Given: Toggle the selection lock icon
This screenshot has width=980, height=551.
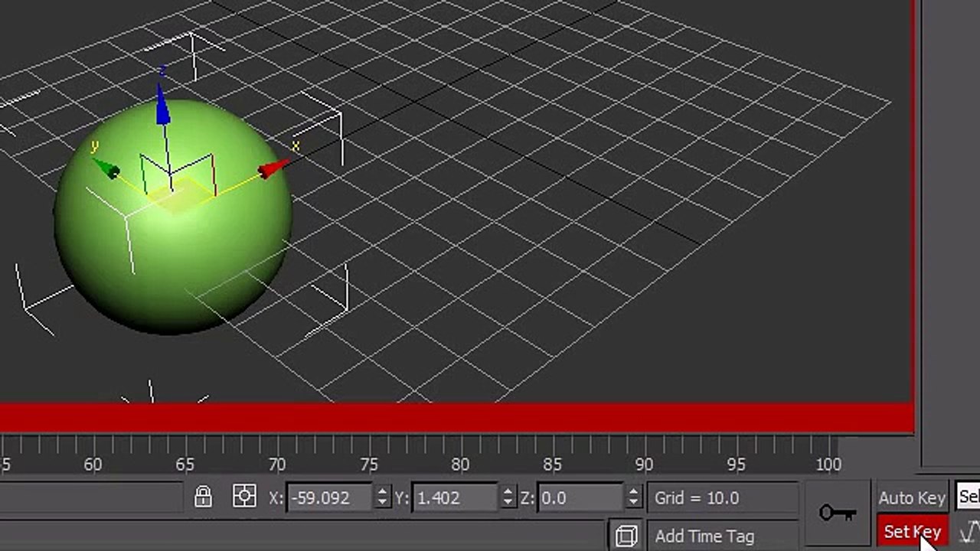Looking at the screenshot, I should click(203, 497).
